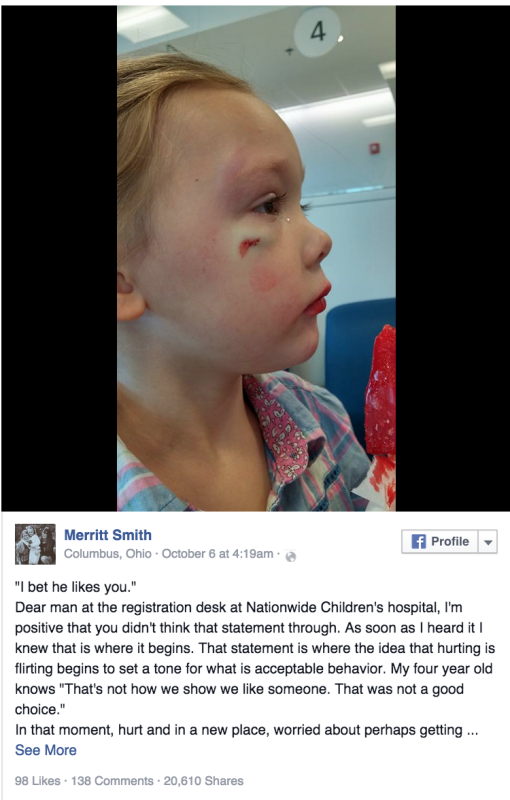510x800 pixels.
Task: Open the child's photo in viewer
Action: pyautogui.click(x=257, y=258)
